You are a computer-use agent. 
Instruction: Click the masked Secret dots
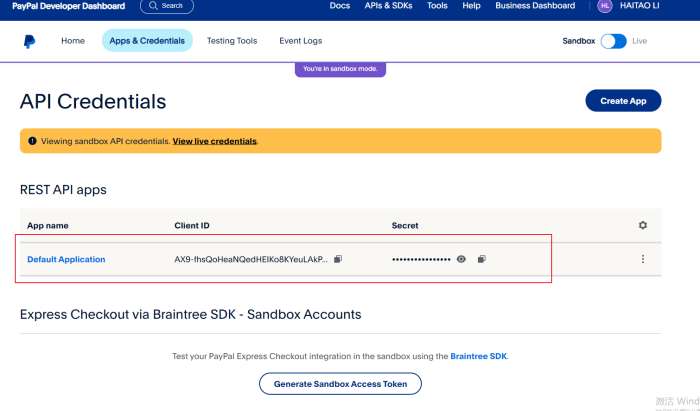[x=421, y=259]
